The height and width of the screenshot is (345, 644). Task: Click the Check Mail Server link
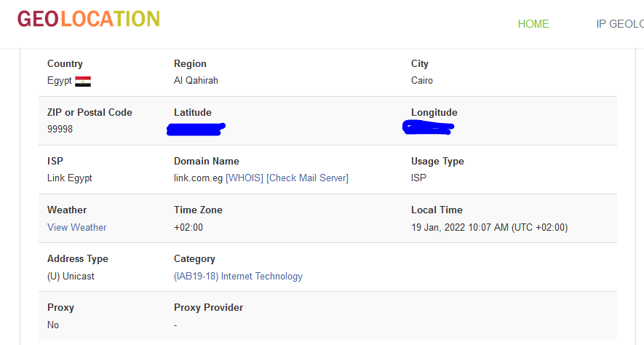(307, 178)
